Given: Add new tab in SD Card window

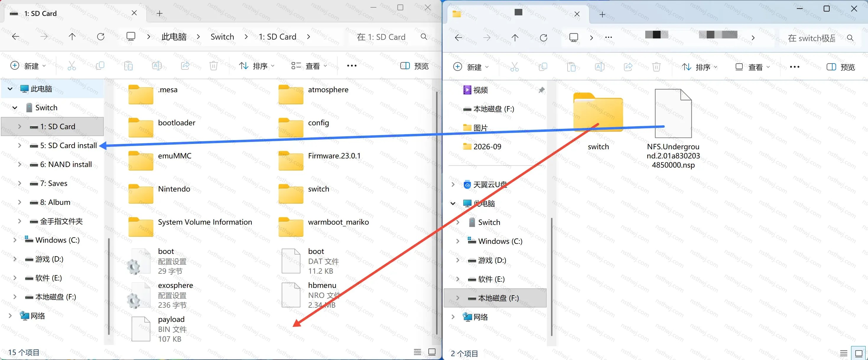Looking at the screenshot, I should [x=160, y=13].
